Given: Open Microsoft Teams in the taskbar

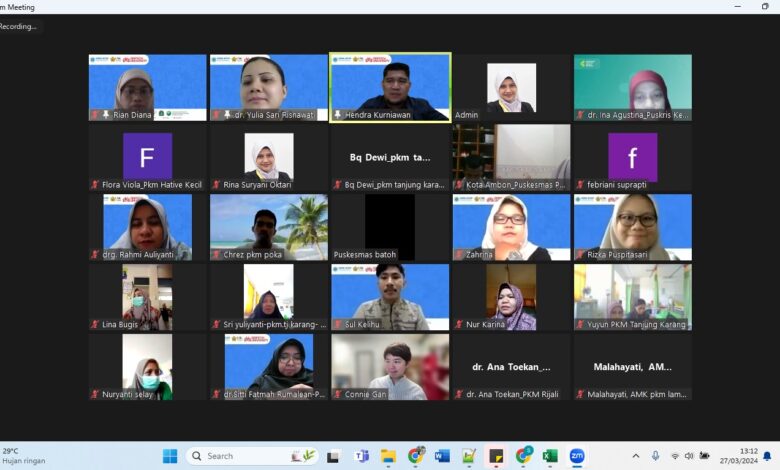Looking at the screenshot, I should pos(362,456).
